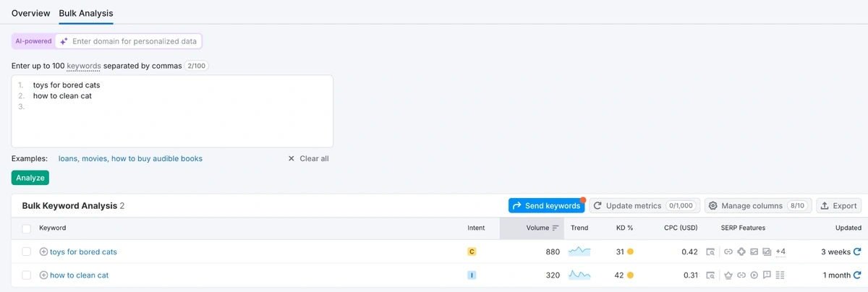This screenshot has height=292, width=868.
Task: Click the 1 month updated value
Action: point(837,275)
